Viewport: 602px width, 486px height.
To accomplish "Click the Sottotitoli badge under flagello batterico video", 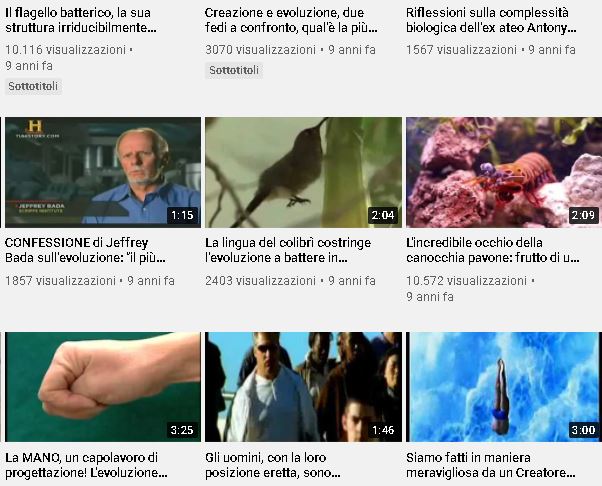I will (x=33, y=86).
